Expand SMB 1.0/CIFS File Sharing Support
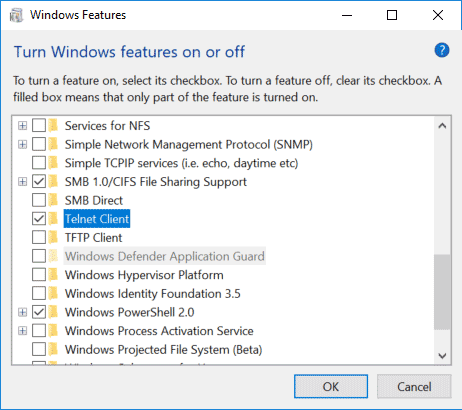The height and width of the screenshot is (410, 462). pyautogui.click(x=22, y=182)
